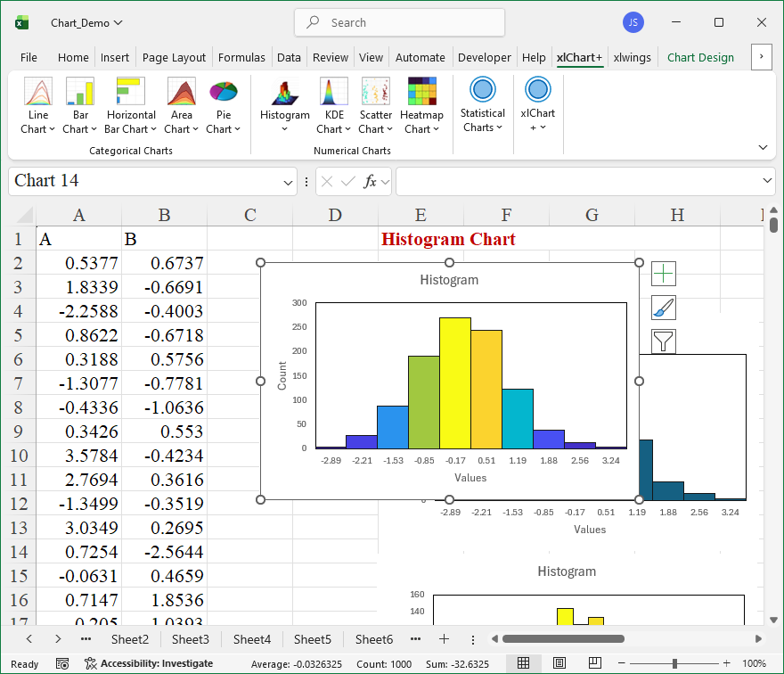Add a new sheet with plus button
This screenshot has height=674, width=784.
coord(444,639)
